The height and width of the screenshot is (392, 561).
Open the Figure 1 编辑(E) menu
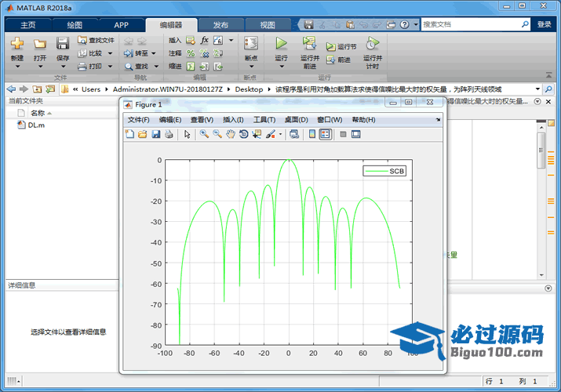170,120
